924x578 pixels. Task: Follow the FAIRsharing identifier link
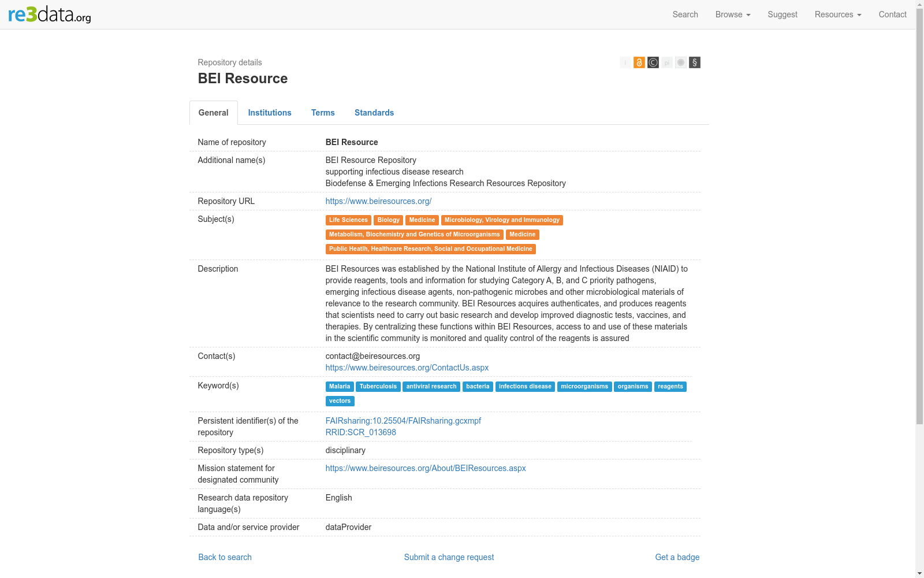coord(403,421)
